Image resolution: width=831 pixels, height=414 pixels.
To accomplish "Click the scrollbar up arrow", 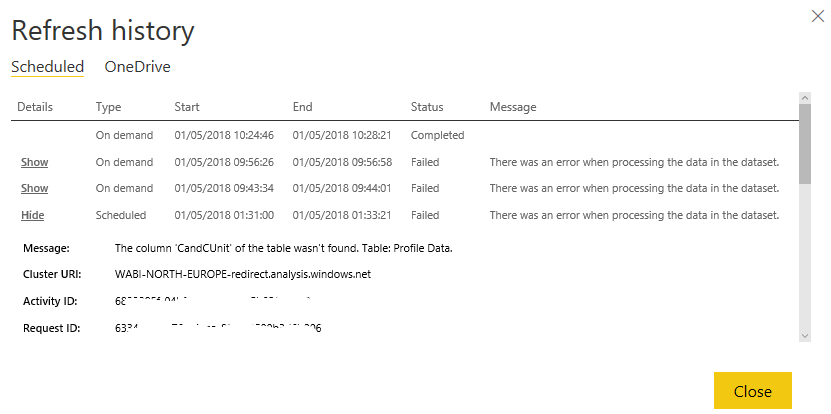I will (804, 98).
